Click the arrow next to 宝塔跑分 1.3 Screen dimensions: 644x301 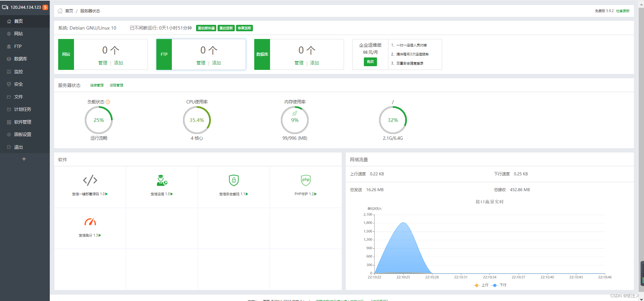pyautogui.click(x=100, y=235)
